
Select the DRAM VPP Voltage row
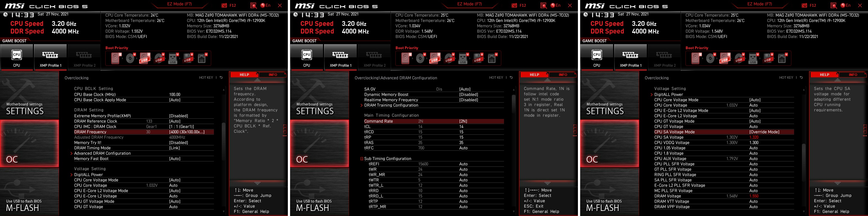pos(724,207)
